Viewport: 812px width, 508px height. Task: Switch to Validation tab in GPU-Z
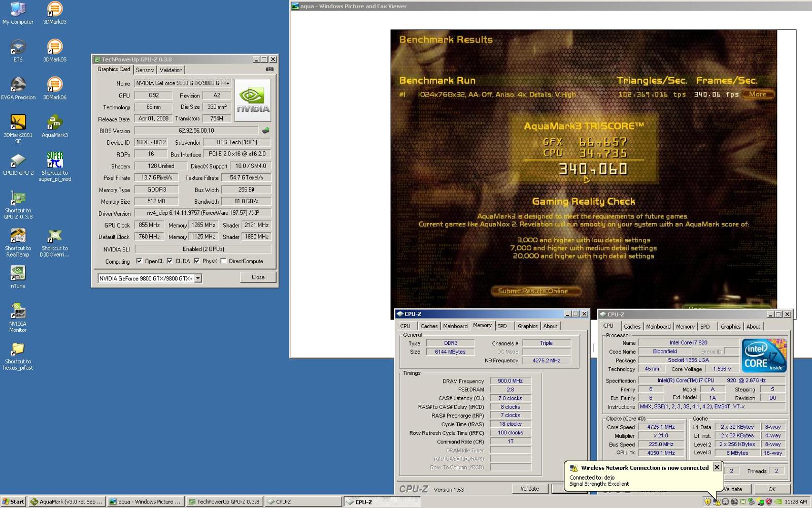click(x=171, y=70)
